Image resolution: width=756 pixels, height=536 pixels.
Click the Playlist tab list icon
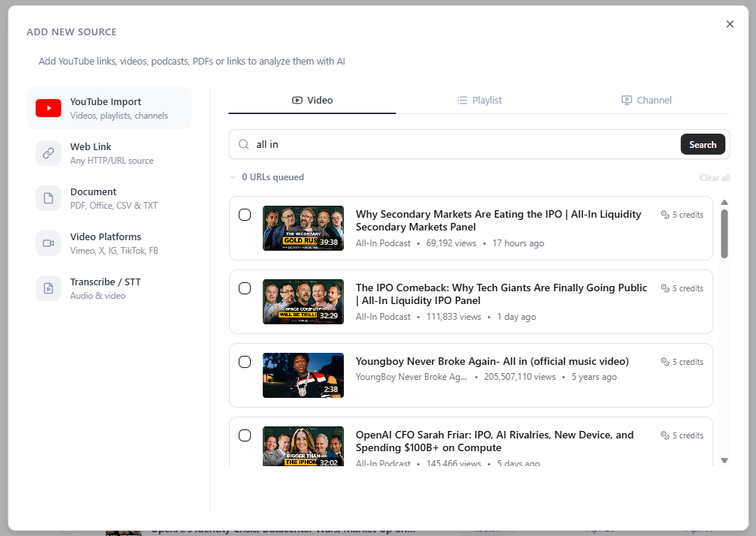[x=462, y=101]
